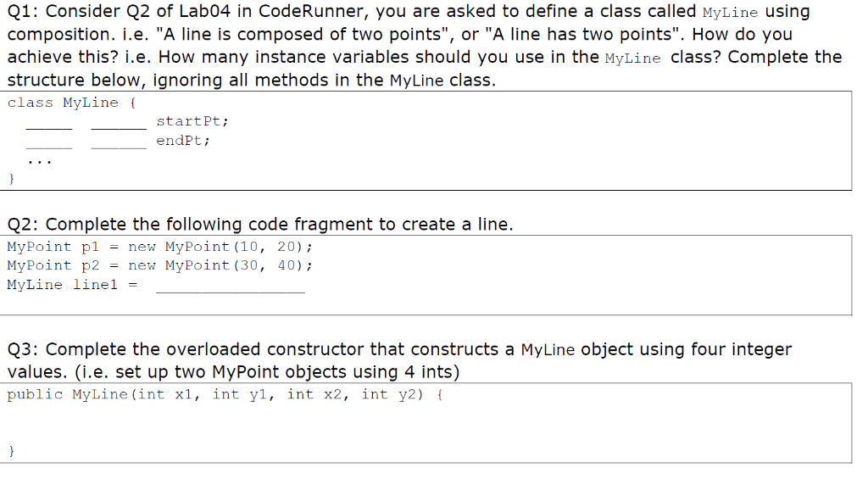Click the 'MyLine line1 =' text

(72, 285)
